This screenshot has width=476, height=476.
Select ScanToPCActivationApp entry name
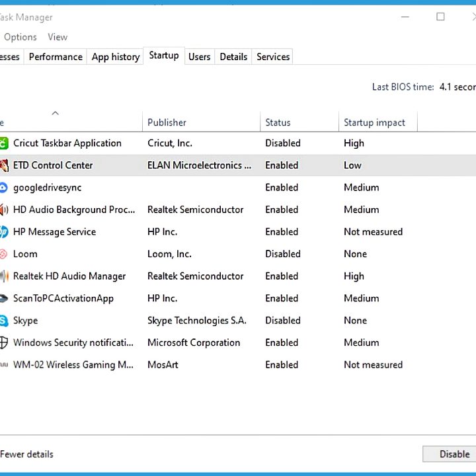tap(63, 298)
